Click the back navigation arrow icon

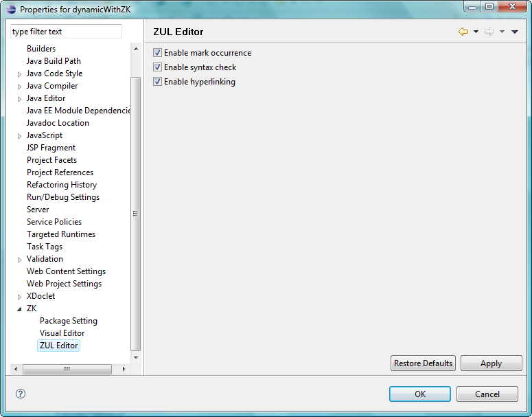pyautogui.click(x=463, y=32)
